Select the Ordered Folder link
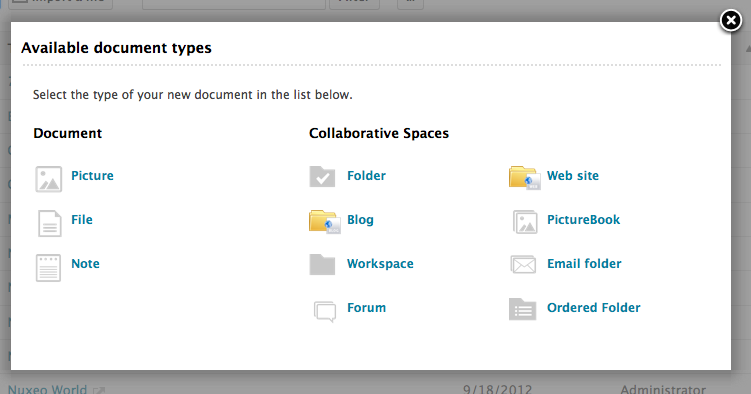This screenshot has width=751, height=394. [x=594, y=308]
